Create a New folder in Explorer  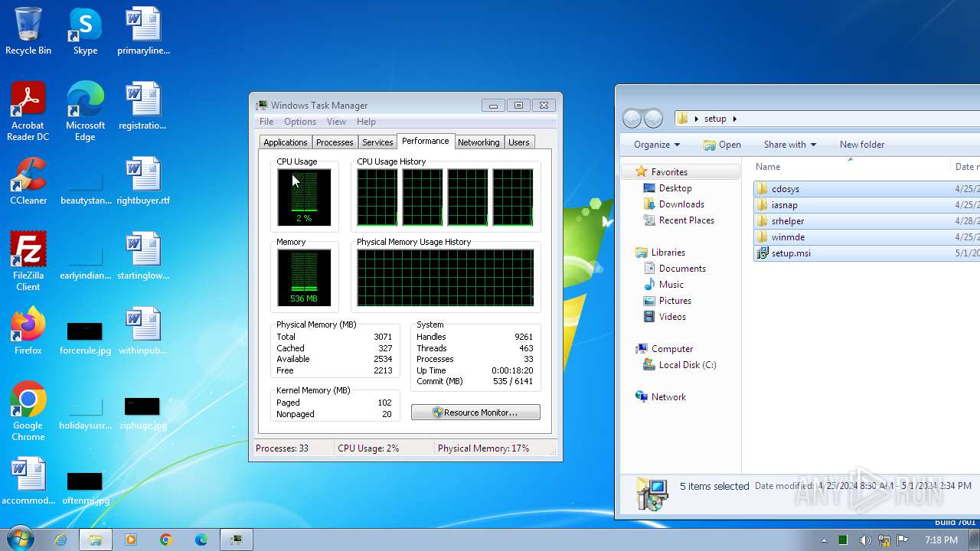[x=862, y=145]
